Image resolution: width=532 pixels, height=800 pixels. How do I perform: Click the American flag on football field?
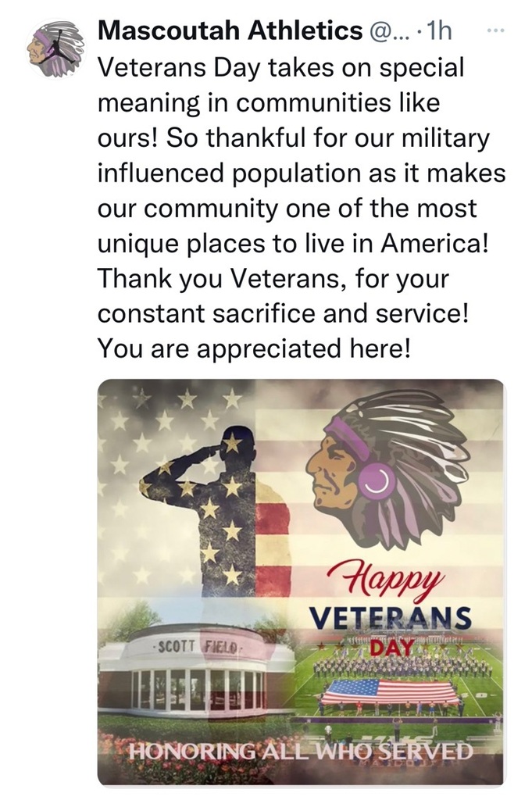tap(390, 691)
